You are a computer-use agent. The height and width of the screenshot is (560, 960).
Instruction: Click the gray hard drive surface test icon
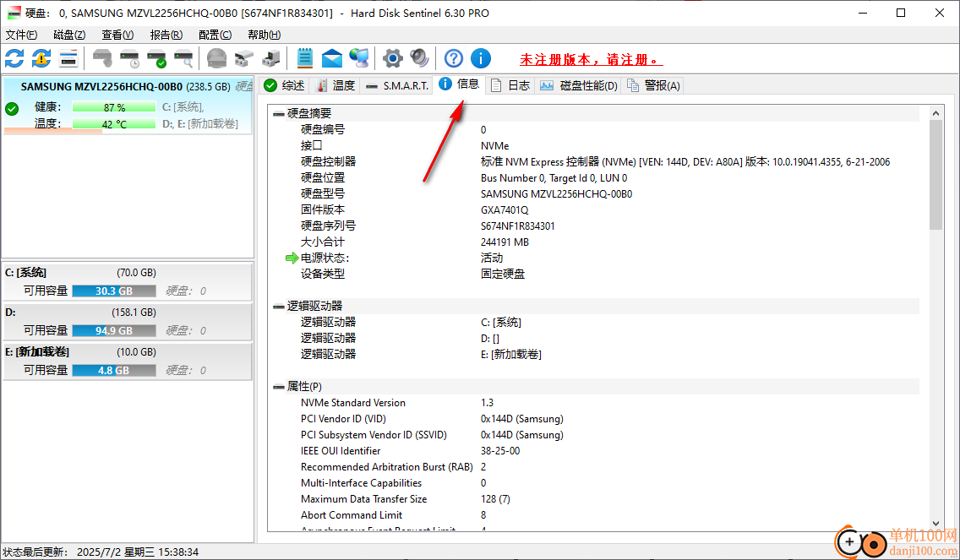coord(216,59)
